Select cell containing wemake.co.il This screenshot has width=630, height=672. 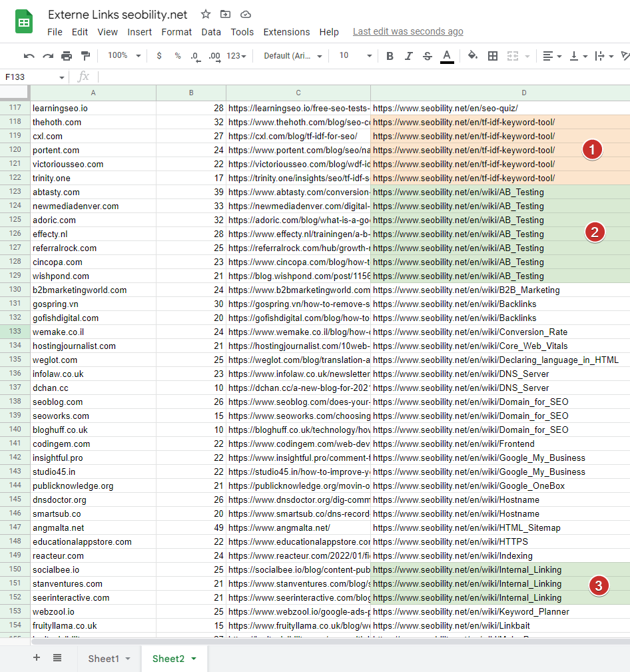(x=93, y=332)
